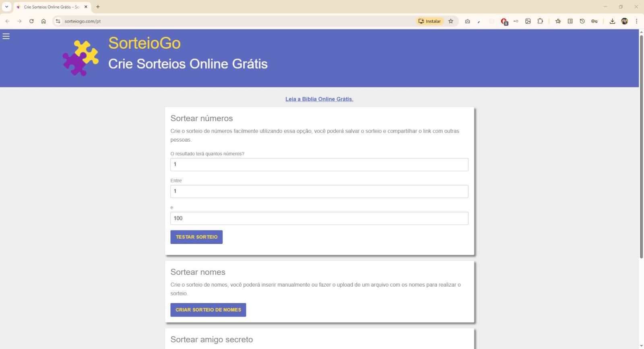Click the SorteioGo puzzle logo
Screen dimensions: 644x349
coord(80,58)
